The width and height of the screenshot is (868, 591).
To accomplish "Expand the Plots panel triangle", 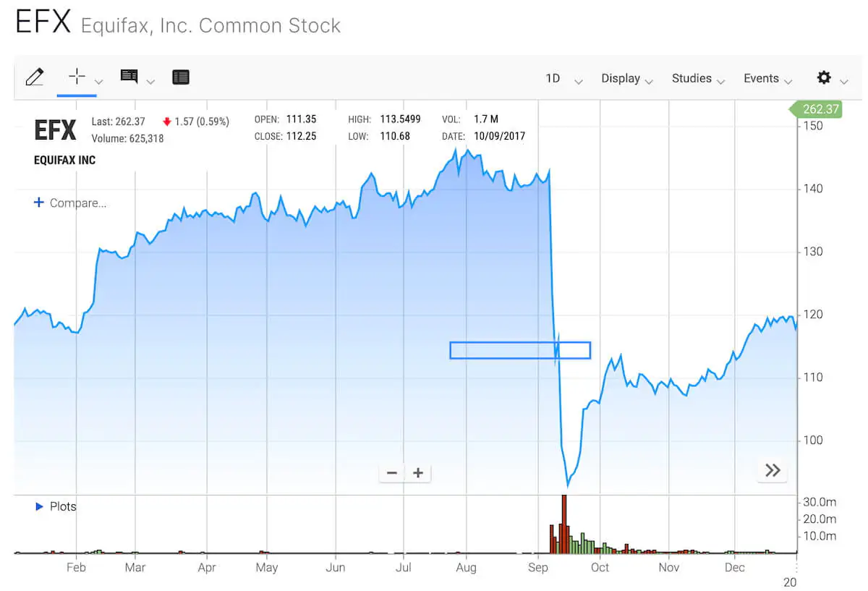I will [40, 506].
